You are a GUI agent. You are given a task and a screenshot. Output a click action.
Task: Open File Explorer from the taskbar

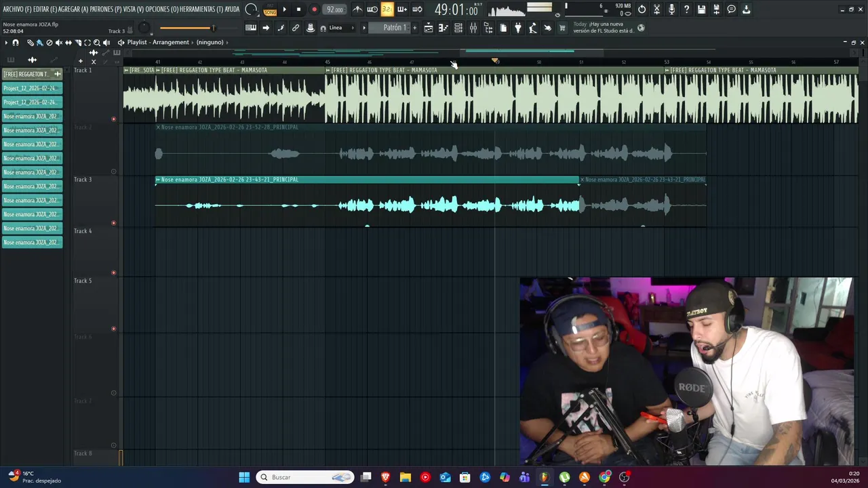406,477
